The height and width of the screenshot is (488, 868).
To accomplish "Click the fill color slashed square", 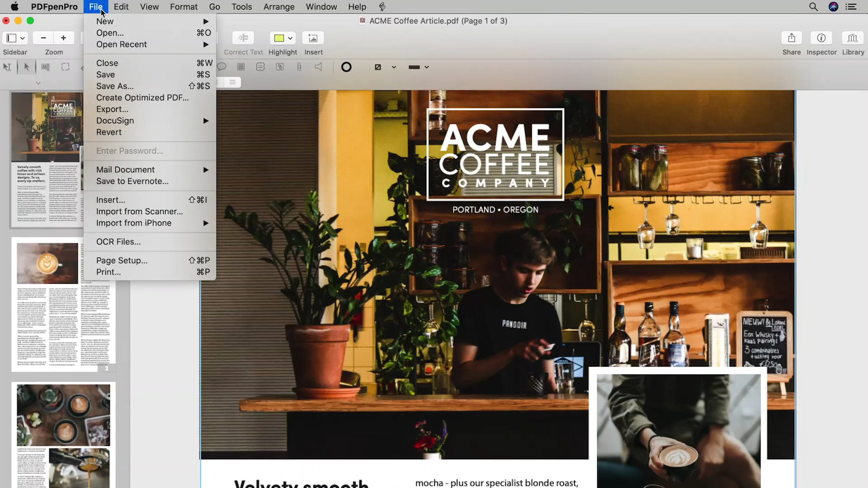I will (x=378, y=67).
